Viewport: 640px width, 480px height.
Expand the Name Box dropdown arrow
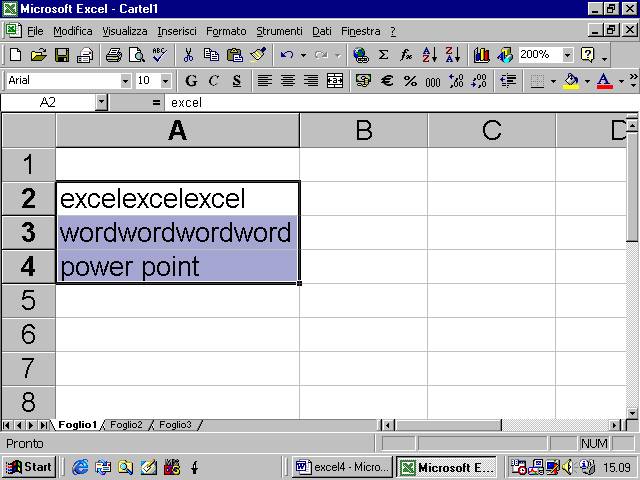point(101,102)
